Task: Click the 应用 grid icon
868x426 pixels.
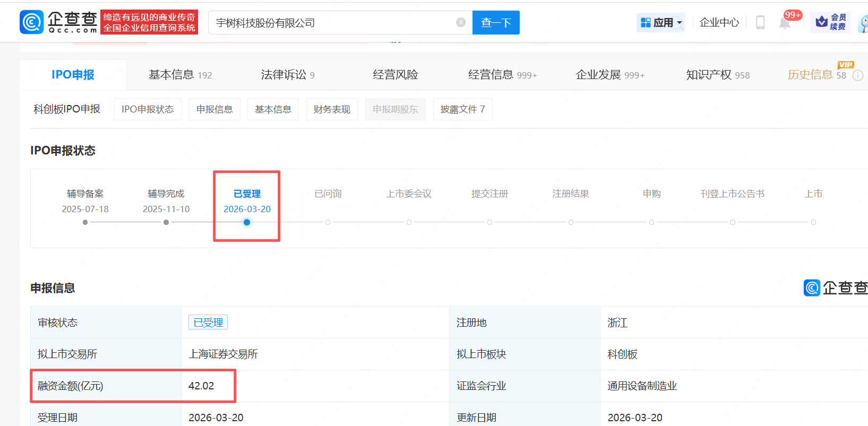Action: 646,22
